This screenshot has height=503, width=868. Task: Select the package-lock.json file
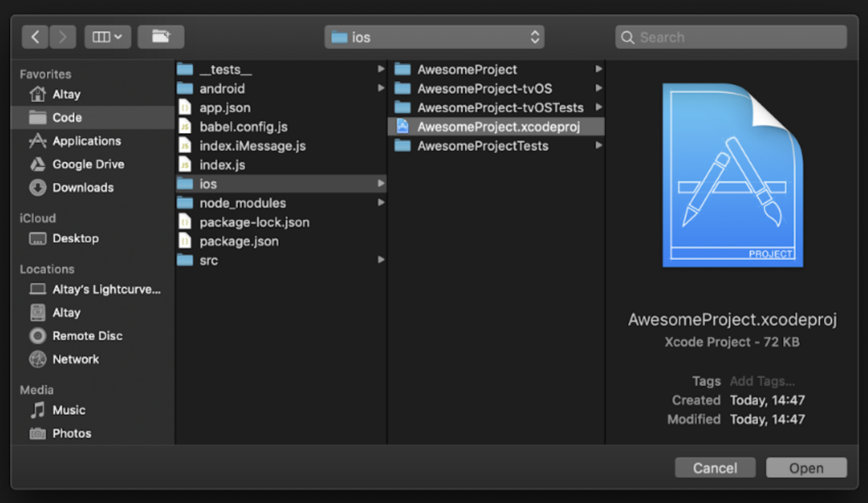click(281, 222)
